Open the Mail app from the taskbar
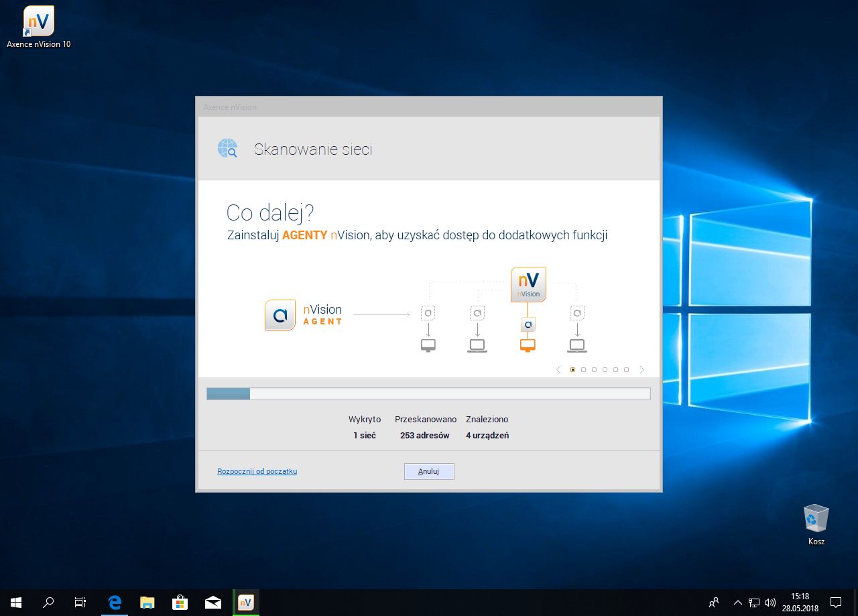The image size is (858, 616). (x=213, y=603)
